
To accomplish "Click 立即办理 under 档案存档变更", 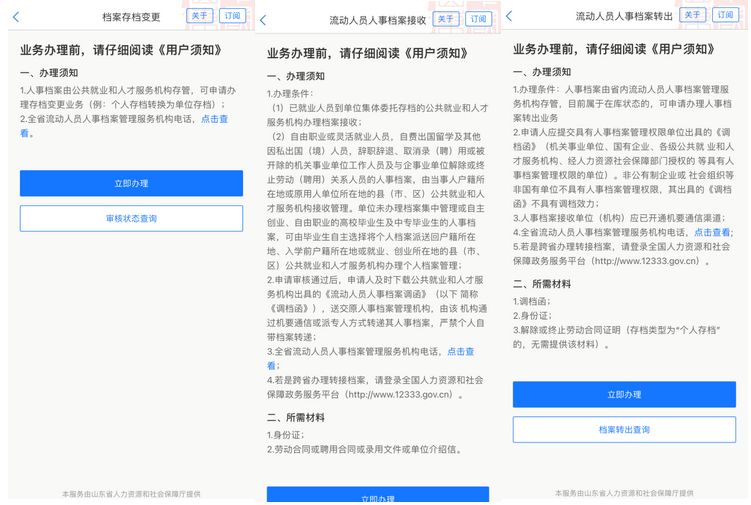I will tap(131, 183).
